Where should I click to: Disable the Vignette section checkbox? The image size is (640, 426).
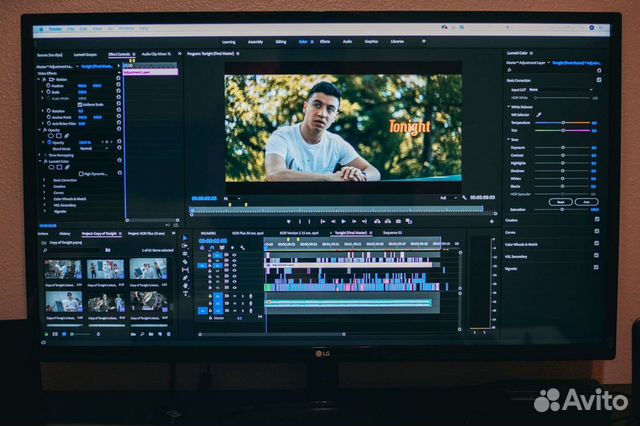click(597, 268)
